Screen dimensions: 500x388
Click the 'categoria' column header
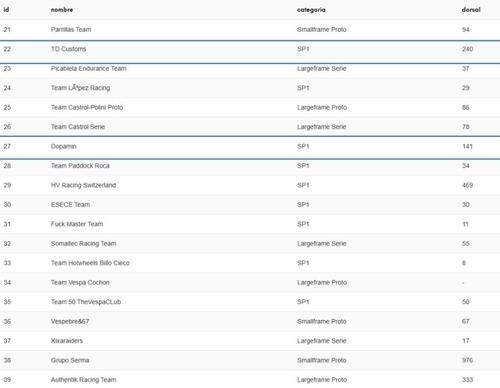[311, 10]
